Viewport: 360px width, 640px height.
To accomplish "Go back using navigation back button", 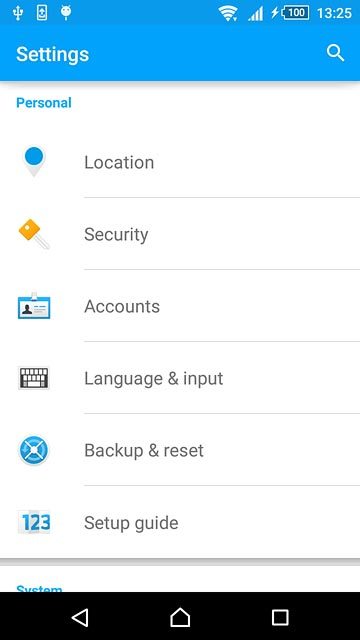I will point(80,617).
